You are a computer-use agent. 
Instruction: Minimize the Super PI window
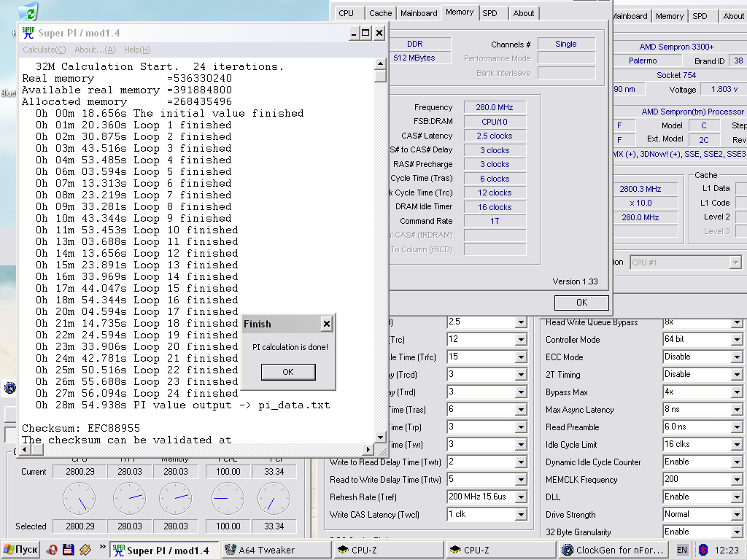click(354, 33)
